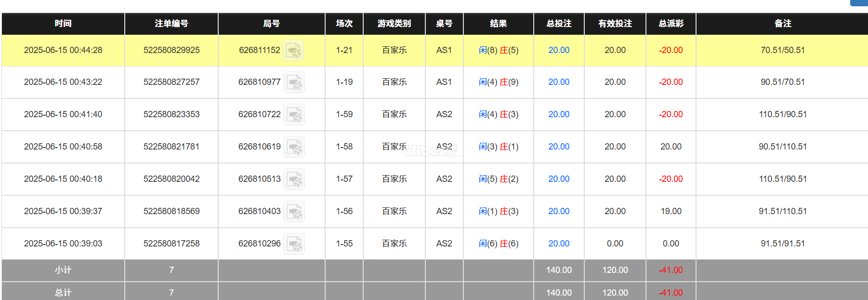This screenshot has width=868, height=300.
Task: Open 20.00 total bet link in the 1-59 row
Action: tap(559, 114)
